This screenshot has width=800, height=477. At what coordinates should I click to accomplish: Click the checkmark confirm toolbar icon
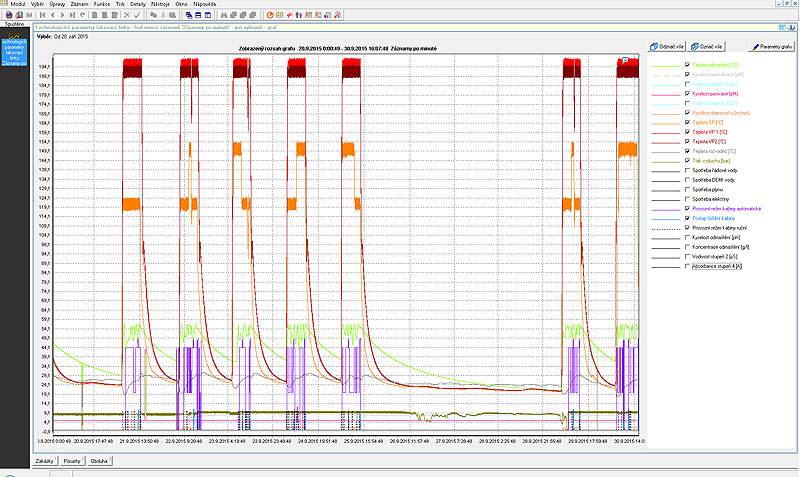click(x=137, y=15)
